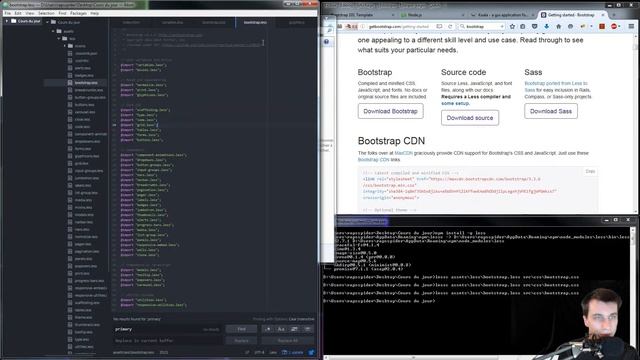640x360 pixels.
Task: Click the Home icon in Firefox toolbar
Action: point(559,27)
